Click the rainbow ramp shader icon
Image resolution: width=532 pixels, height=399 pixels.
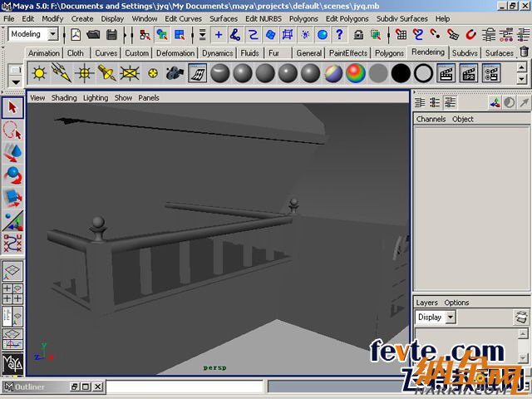point(357,73)
